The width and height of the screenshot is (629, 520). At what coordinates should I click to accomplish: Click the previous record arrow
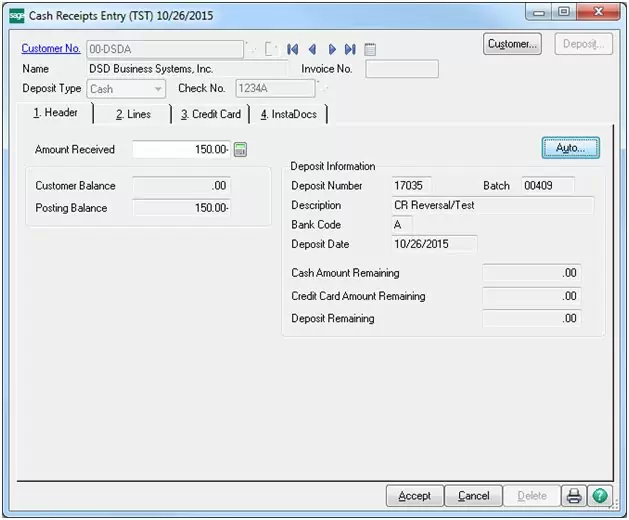[312, 48]
